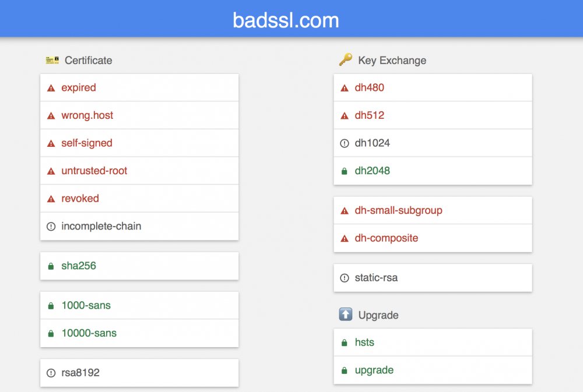Viewport: 583px width, 392px height.
Task: Open the wrong.host test link
Action: coord(87,115)
